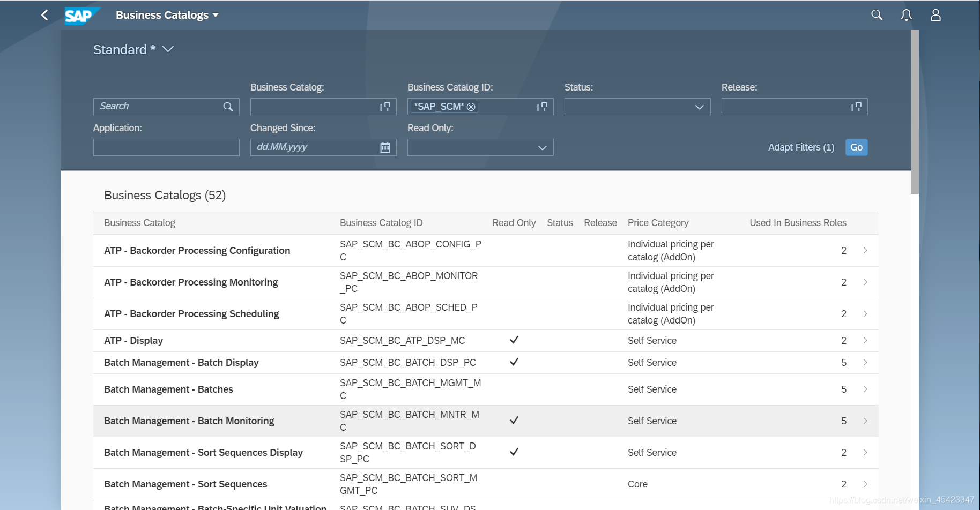Click ID SAP_SCM_BC_BATCH_DSP_PC
This screenshot has height=510, width=980.
pyautogui.click(x=408, y=363)
